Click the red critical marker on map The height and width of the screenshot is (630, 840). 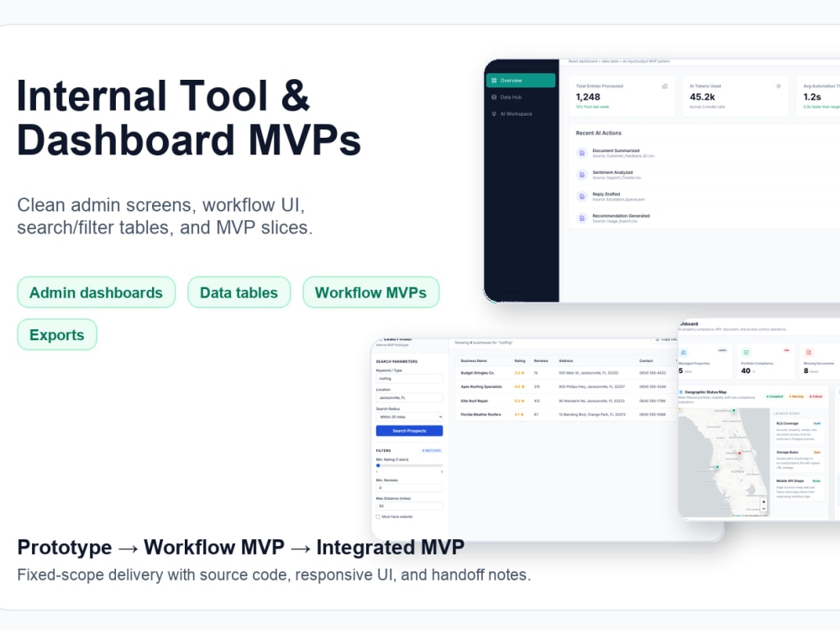pos(740,454)
